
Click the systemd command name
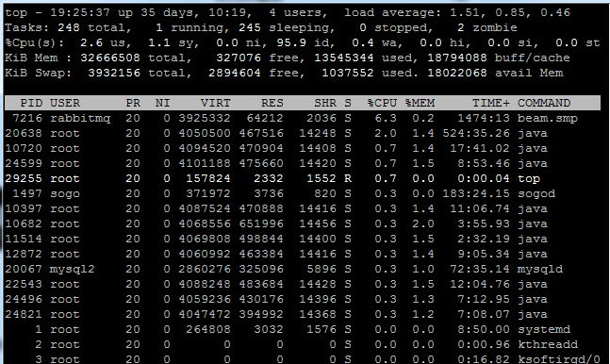pyautogui.click(x=544, y=330)
